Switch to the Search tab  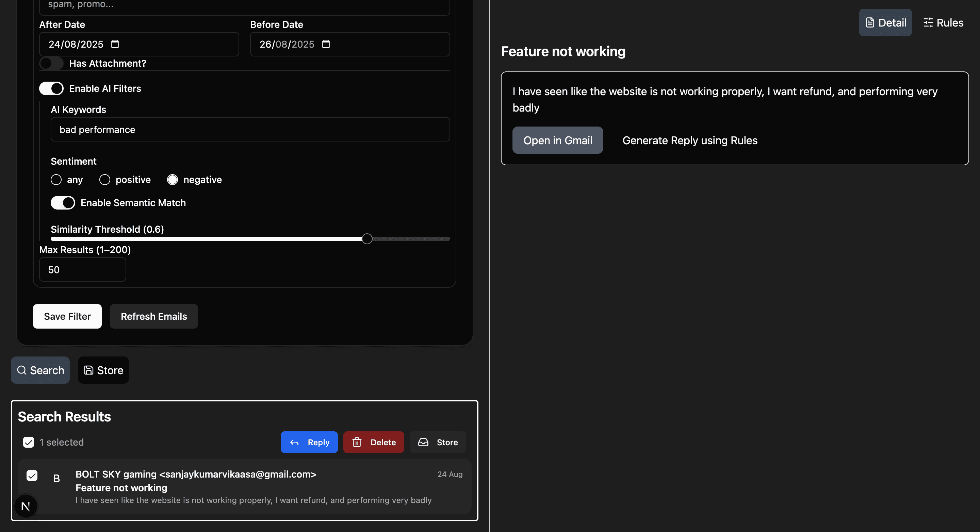(x=40, y=370)
